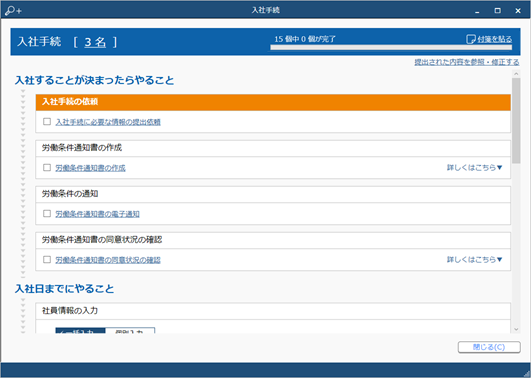Click the scrollbar up arrow
The image size is (531, 378).
click(516, 74)
